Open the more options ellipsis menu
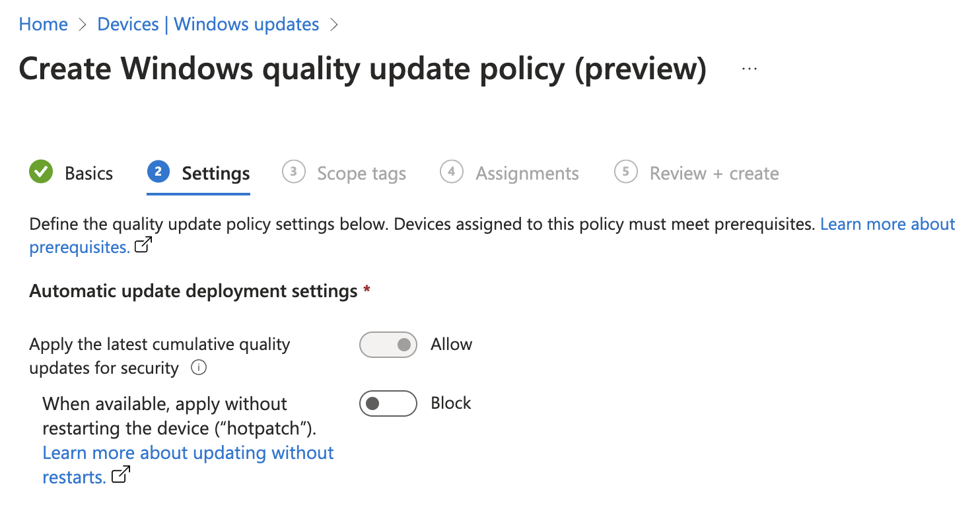The width and height of the screenshot is (980, 523). tap(749, 69)
